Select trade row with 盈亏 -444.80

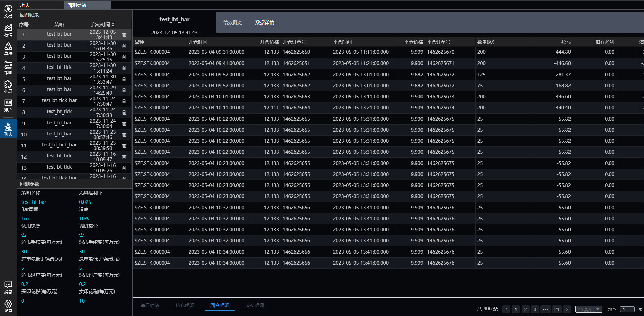point(388,52)
